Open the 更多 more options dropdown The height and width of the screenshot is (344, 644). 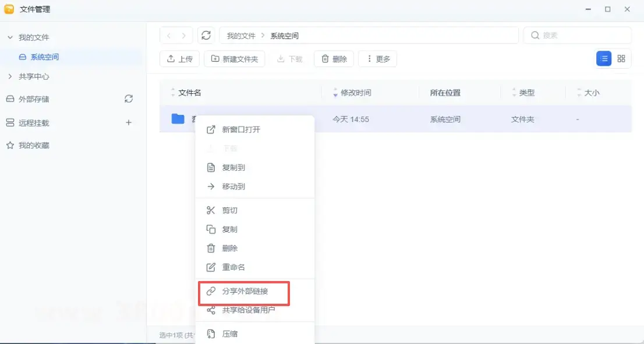tap(377, 59)
